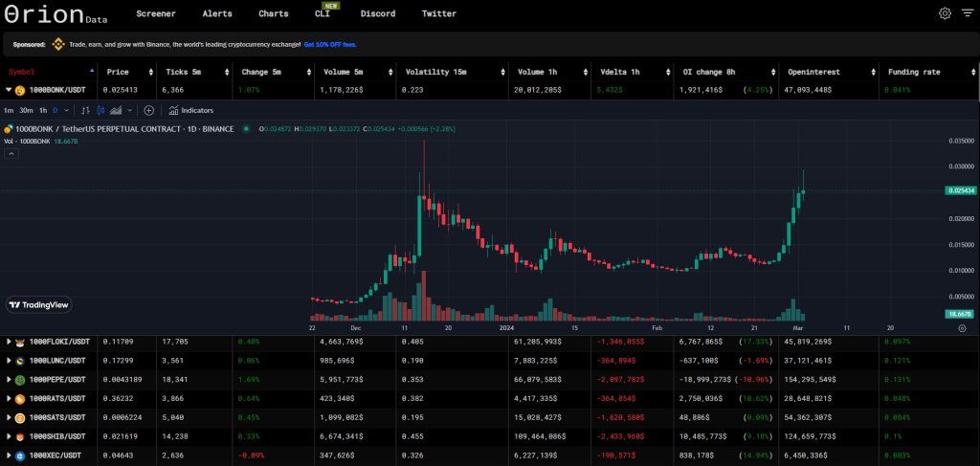Open the Alerts tab

click(x=217, y=14)
